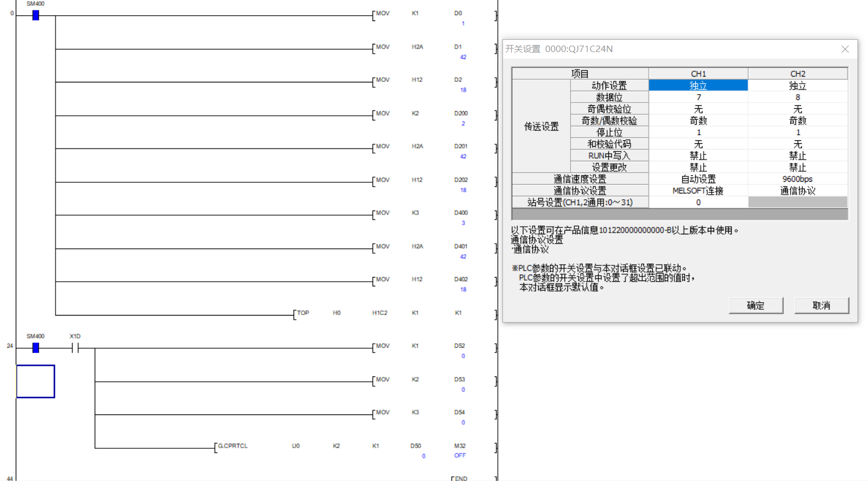Change CH1 数据位 cell value 7
The width and height of the screenshot is (868, 481).
(x=698, y=97)
